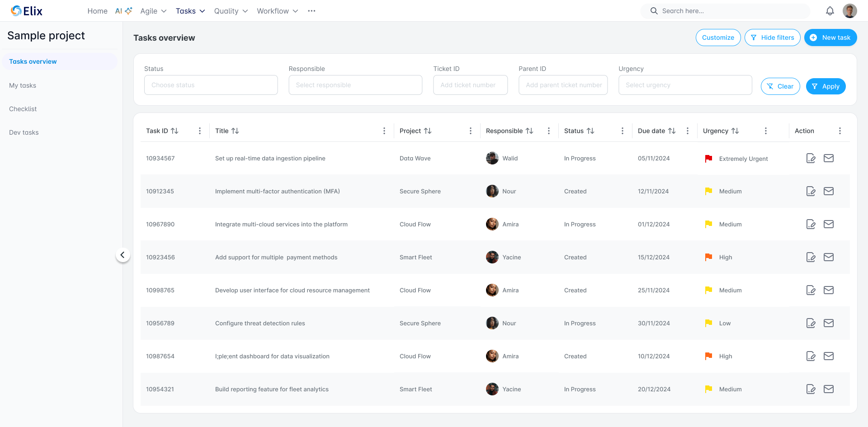Viewport: 868px width, 427px height.
Task: Open the notifications bell
Action: (830, 11)
